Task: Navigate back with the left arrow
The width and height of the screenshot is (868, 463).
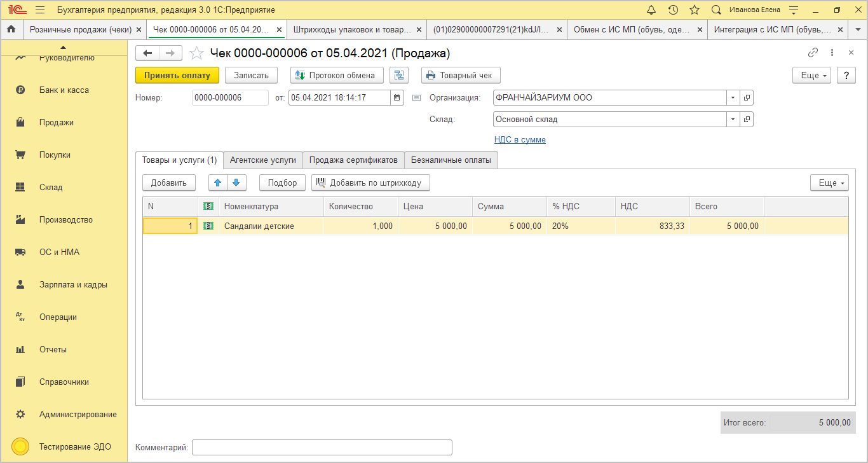Action: [147, 53]
